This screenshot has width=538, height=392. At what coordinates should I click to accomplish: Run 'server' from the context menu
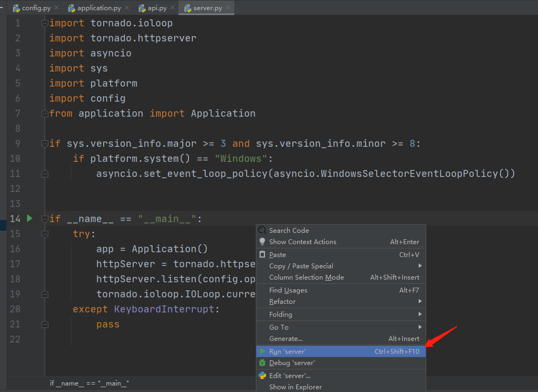[x=341, y=351]
